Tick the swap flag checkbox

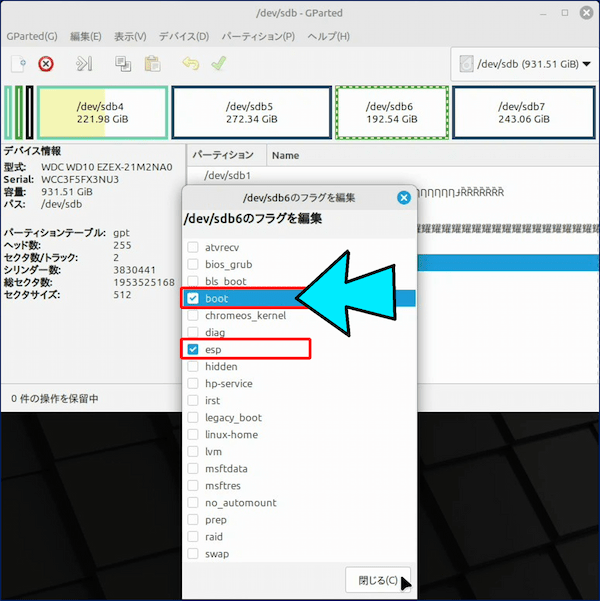tap(193, 553)
